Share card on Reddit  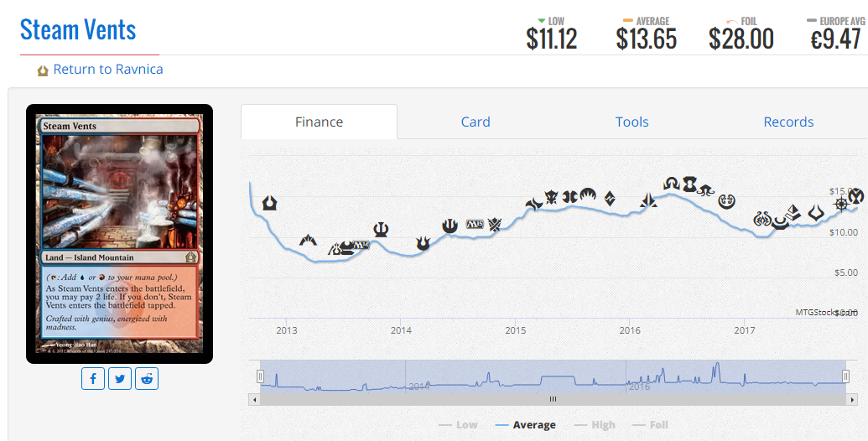[147, 378]
